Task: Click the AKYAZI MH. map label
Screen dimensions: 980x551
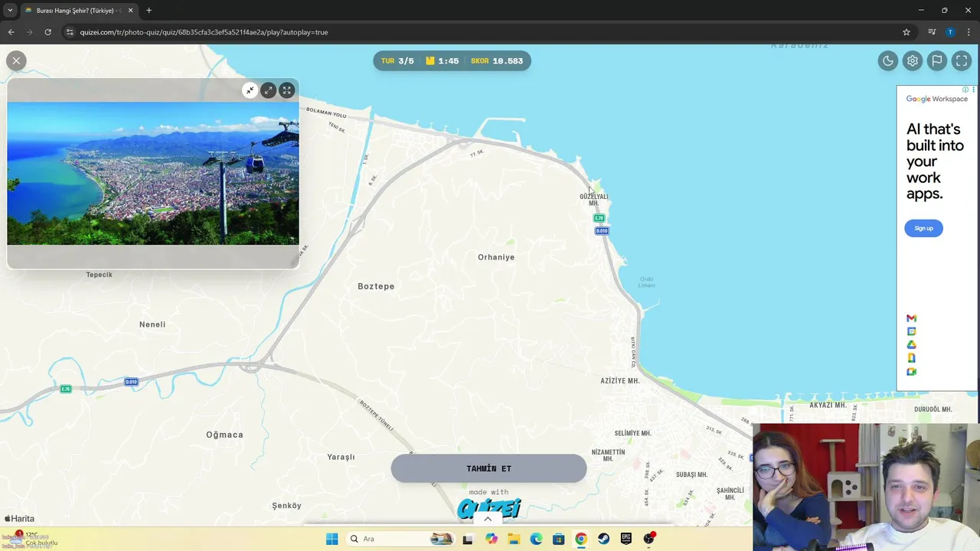Action: click(828, 406)
